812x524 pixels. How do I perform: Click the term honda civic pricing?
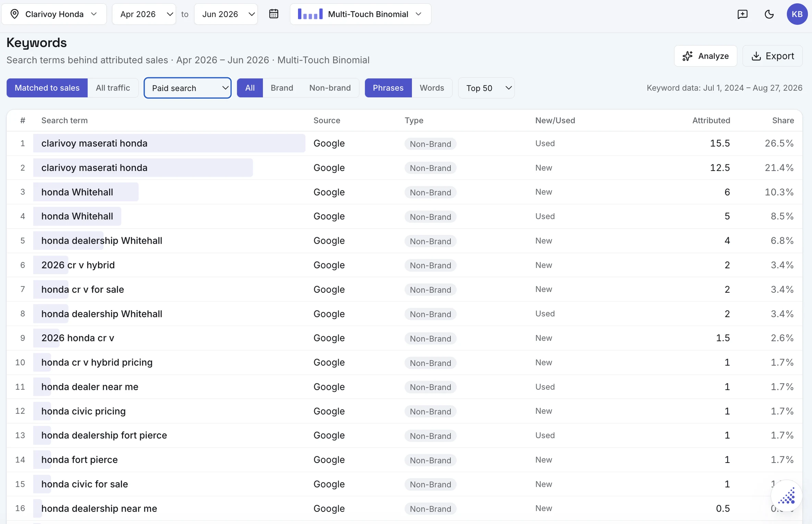(84, 411)
